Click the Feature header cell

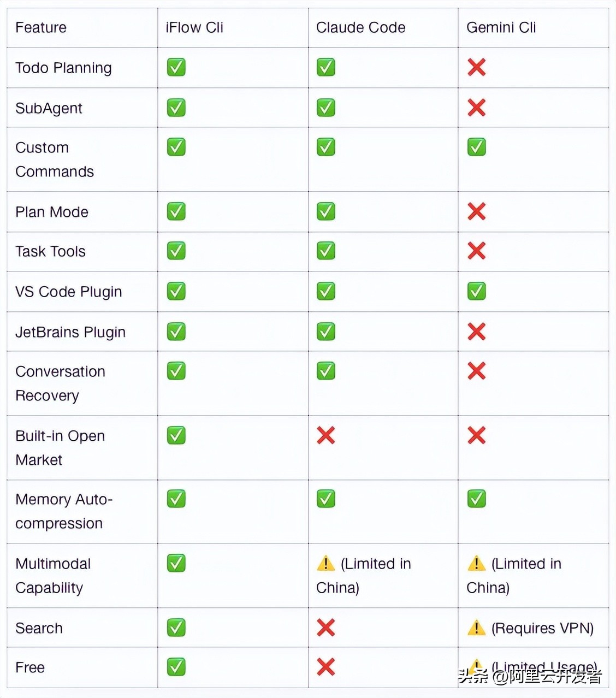41,27
